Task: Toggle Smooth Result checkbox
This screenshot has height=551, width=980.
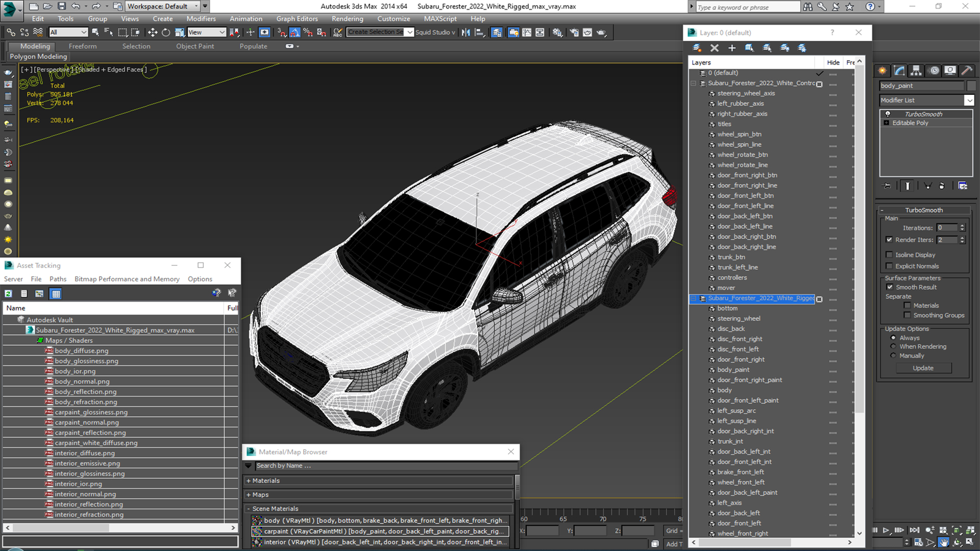Action: coord(890,287)
